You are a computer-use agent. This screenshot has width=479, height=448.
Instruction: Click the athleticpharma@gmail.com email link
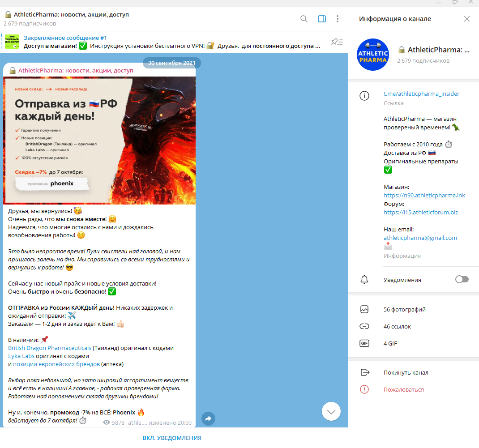coord(420,238)
